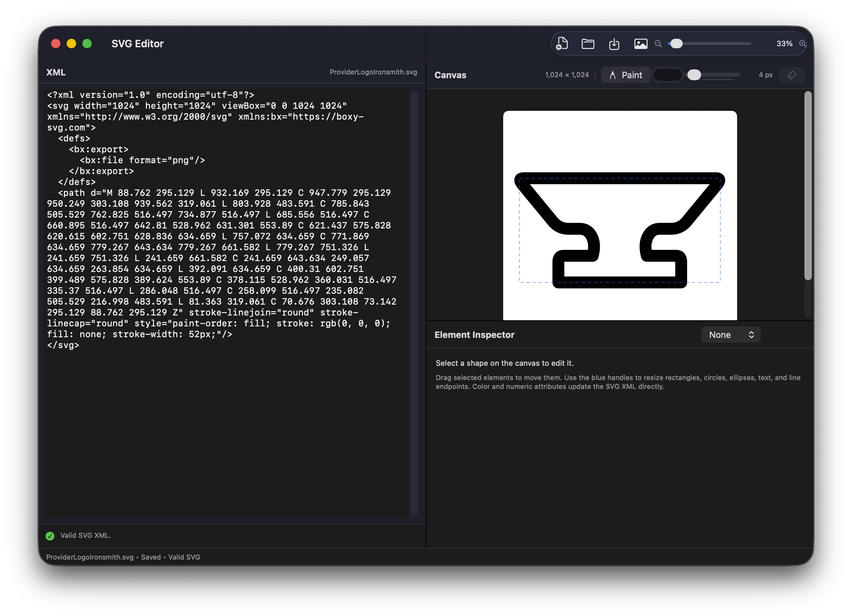Click the opening <defs> tag line
Viewport: 852px width, 616px height.
(x=74, y=139)
